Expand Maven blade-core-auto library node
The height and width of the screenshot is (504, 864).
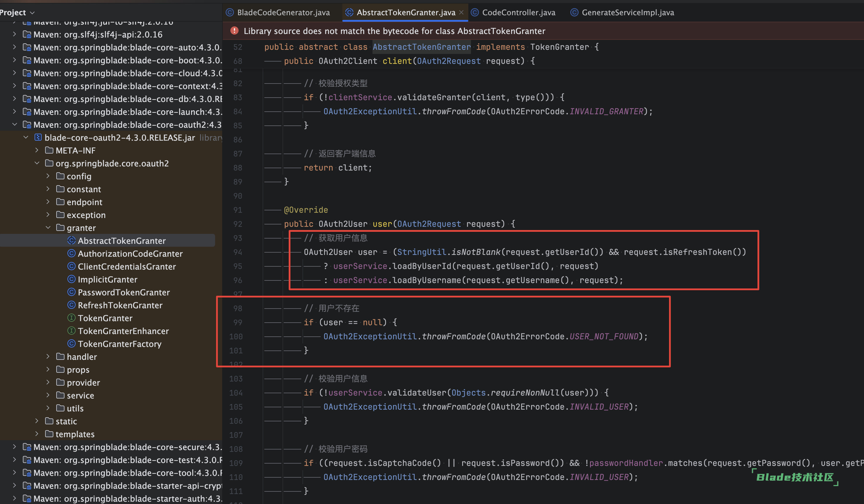click(14, 47)
